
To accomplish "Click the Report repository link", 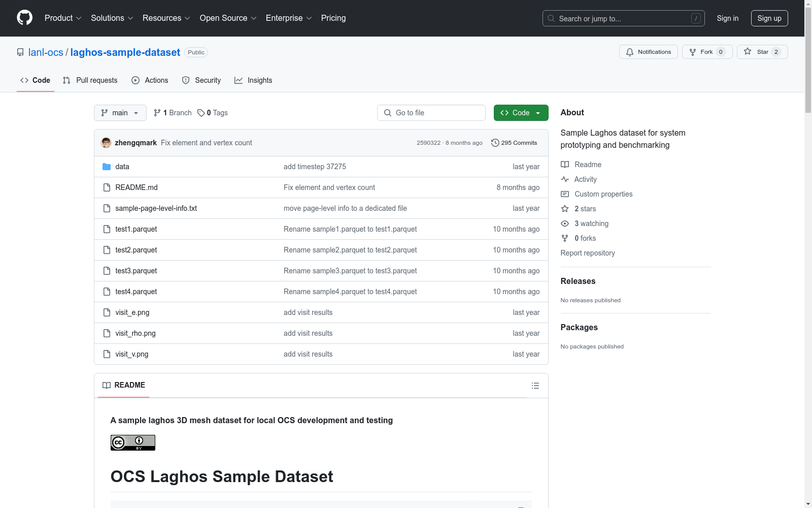I will [x=588, y=253].
